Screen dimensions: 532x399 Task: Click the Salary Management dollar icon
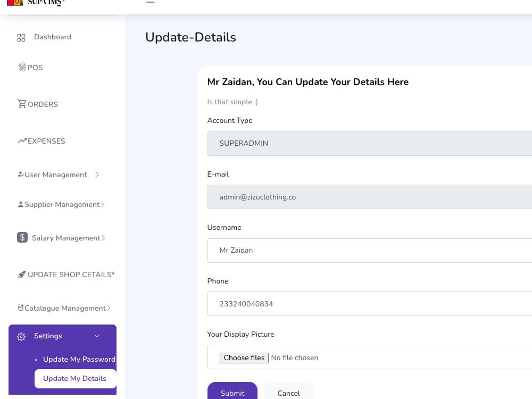click(22, 237)
